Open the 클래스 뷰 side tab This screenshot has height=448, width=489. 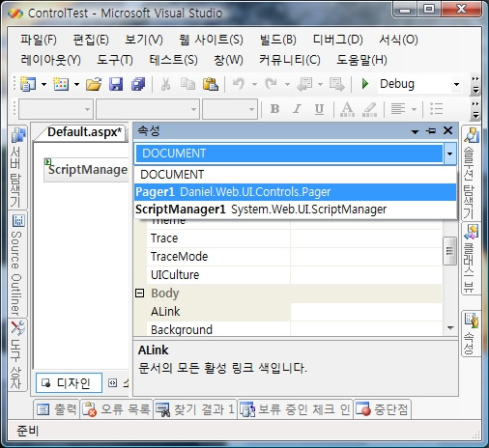click(471, 259)
